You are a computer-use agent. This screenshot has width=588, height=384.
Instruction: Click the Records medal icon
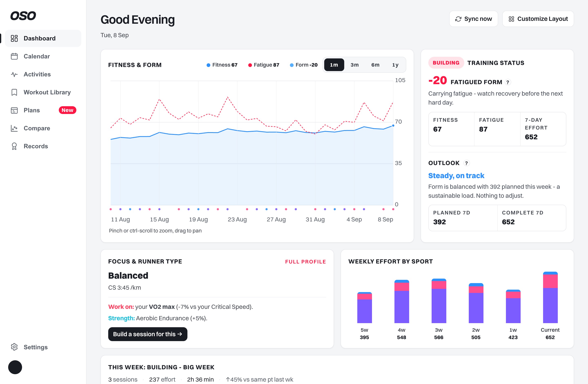pyautogui.click(x=14, y=146)
